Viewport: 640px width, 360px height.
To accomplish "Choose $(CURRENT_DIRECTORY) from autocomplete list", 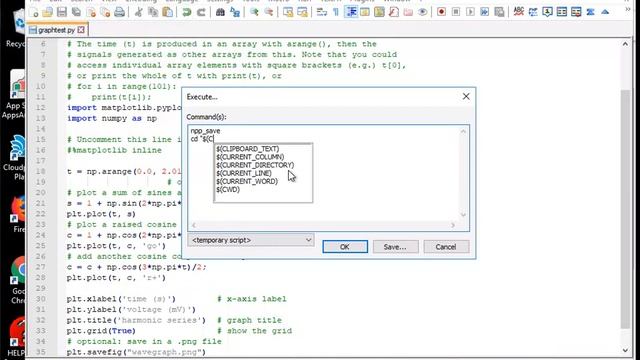I will point(255,165).
